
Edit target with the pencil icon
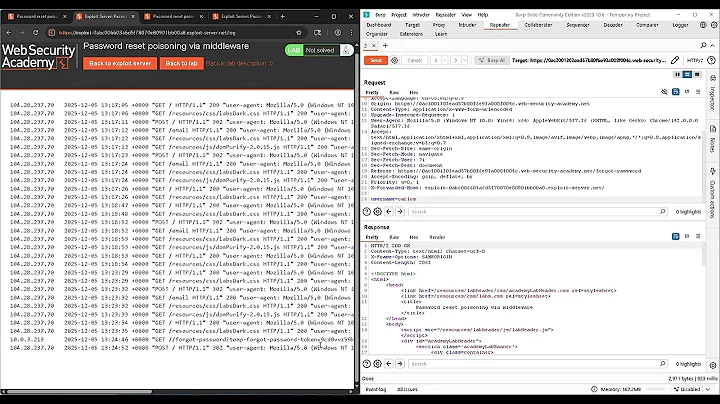click(675, 60)
